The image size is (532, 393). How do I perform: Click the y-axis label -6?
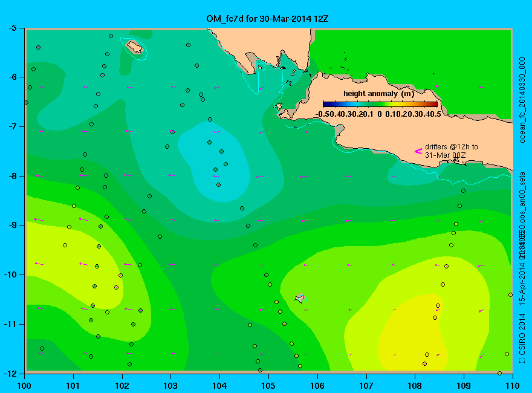pos(12,77)
